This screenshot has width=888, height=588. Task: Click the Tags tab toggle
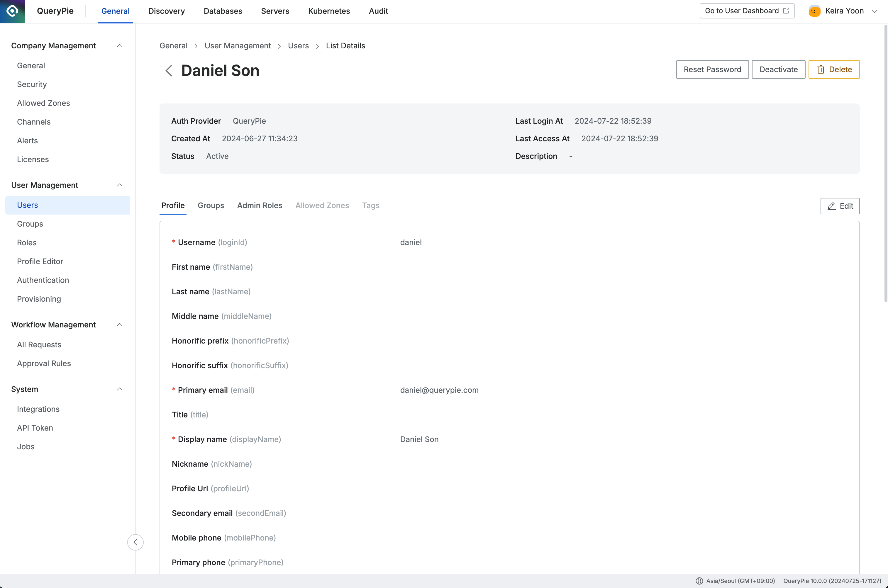pyautogui.click(x=371, y=205)
